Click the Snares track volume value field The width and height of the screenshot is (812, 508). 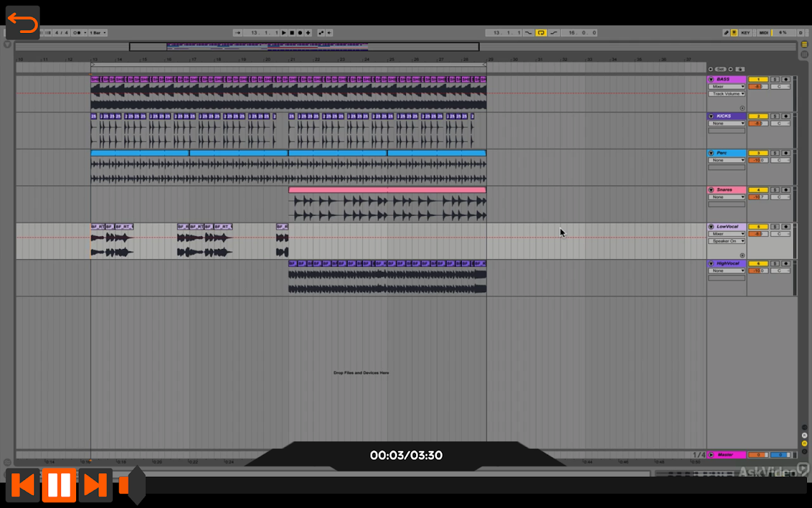coord(758,197)
